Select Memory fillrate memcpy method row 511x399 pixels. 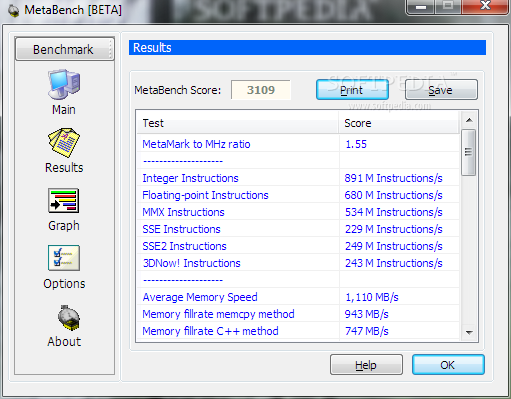click(298, 314)
